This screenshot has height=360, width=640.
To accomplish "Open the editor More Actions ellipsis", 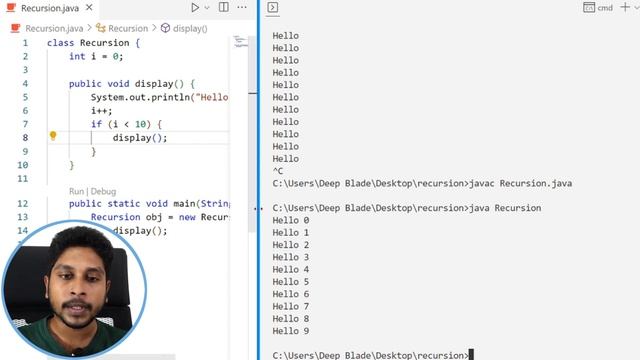I will coord(242,7).
